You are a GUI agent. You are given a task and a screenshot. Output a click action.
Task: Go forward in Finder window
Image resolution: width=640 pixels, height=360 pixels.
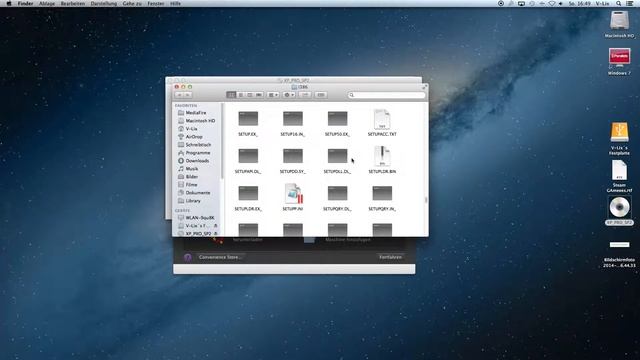pos(188,95)
